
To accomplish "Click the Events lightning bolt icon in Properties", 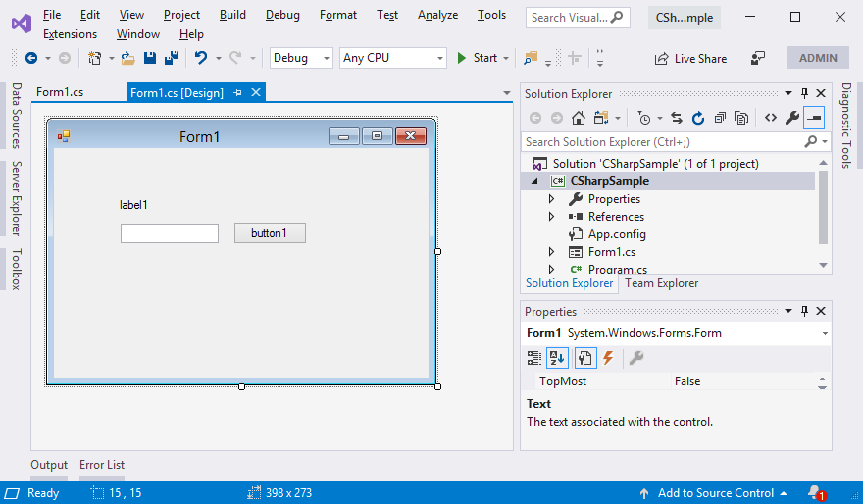I will [608, 358].
